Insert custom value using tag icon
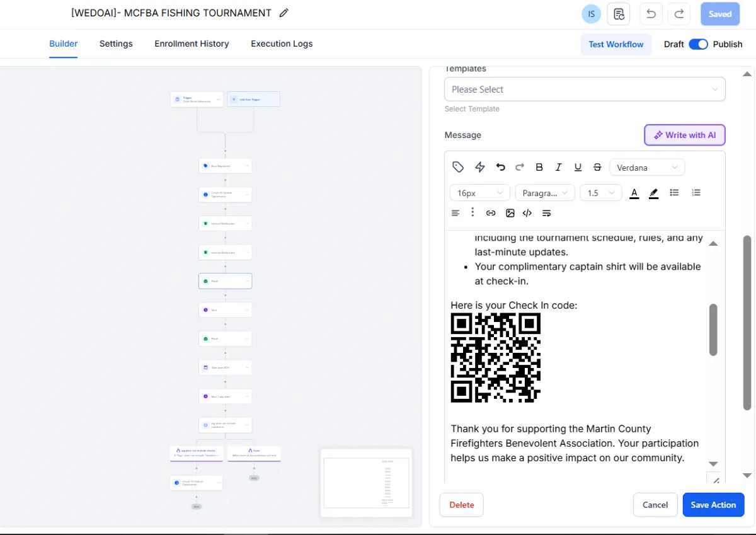756x535 pixels. (458, 167)
